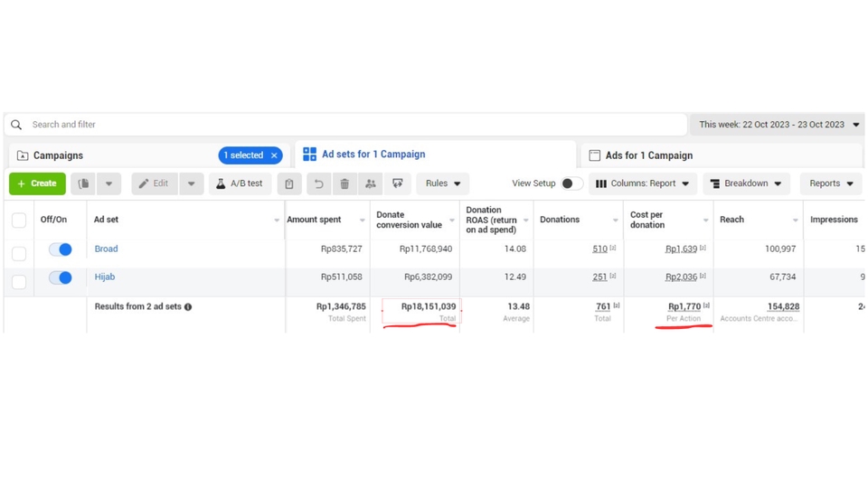Viewport: 868px width, 488px height.
Task: Expand the Edit options arrow
Action: pos(191,183)
